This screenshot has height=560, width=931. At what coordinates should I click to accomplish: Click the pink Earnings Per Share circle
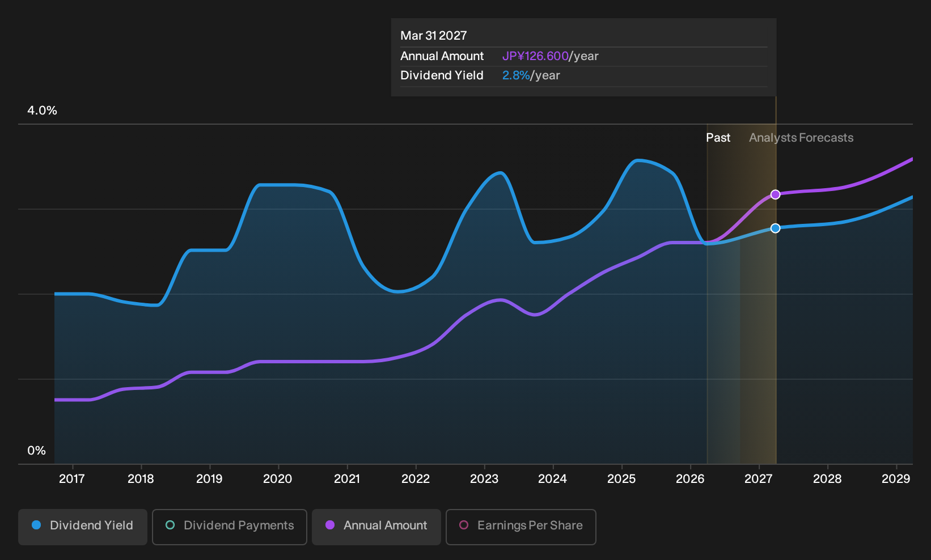(464, 525)
